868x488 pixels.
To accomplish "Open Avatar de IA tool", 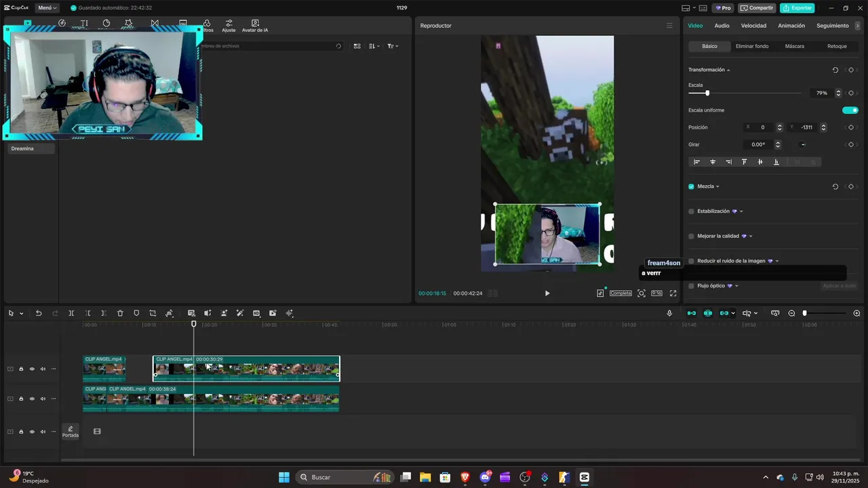I will coord(255,26).
